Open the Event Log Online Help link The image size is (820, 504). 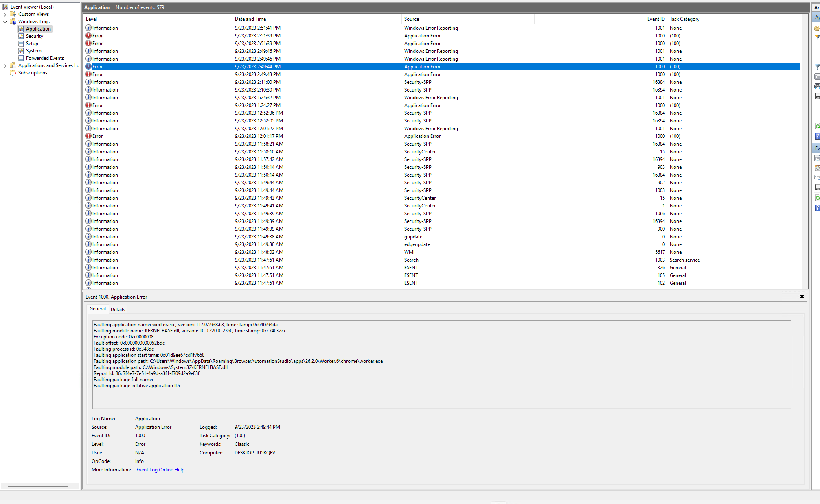click(x=160, y=470)
